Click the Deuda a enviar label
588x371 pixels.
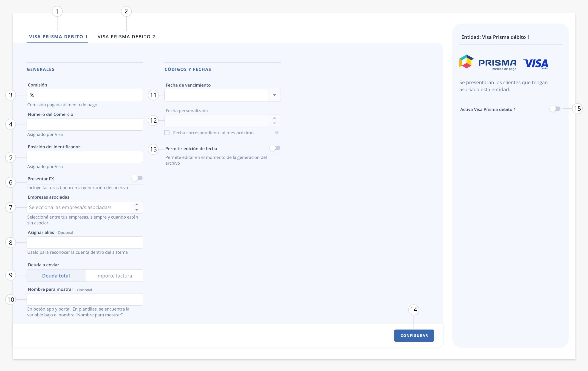(43, 265)
